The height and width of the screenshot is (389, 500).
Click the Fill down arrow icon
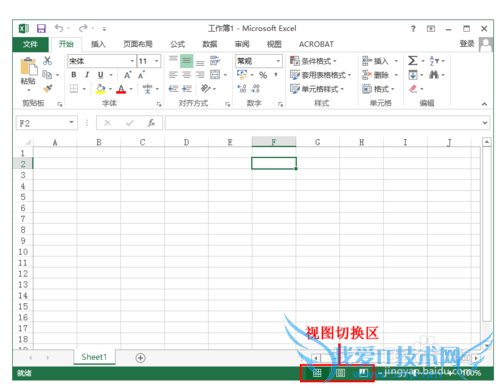point(413,75)
